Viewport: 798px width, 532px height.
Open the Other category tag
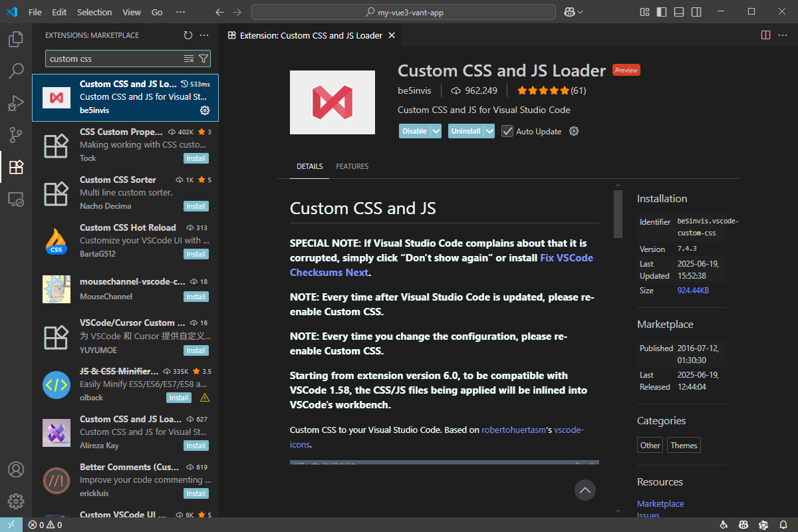[x=650, y=445]
